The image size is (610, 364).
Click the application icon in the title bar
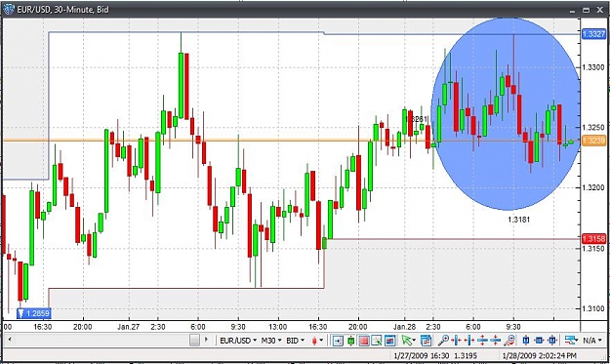8,10
